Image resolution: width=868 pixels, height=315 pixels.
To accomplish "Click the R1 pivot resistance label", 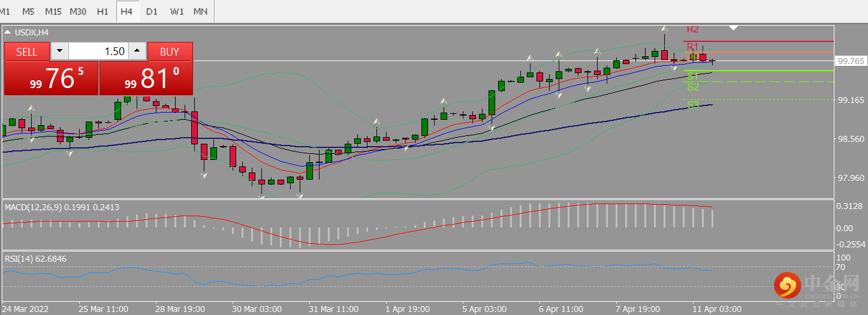I will 693,47.
